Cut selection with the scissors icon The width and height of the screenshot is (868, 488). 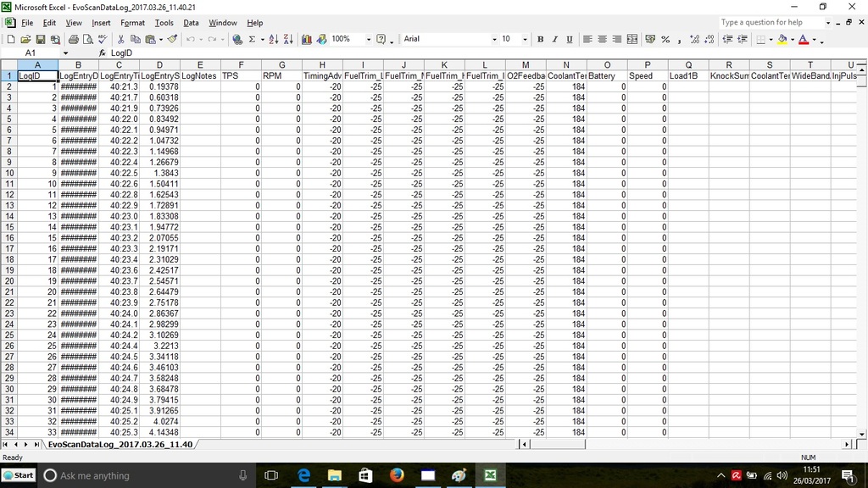120,39
